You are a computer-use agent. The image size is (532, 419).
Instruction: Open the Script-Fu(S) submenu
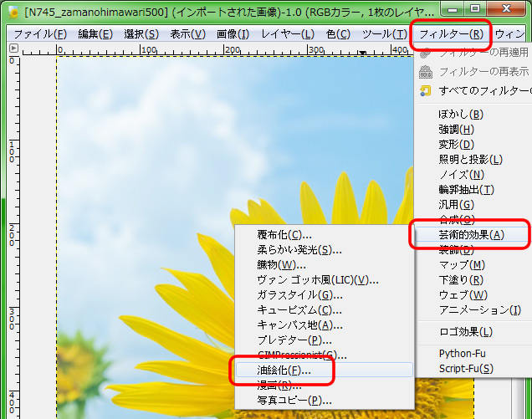point(474,369)
